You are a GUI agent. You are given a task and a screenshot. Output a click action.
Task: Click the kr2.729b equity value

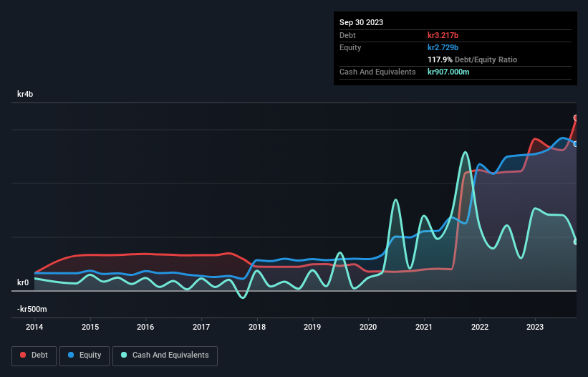(x=443, y=47)
